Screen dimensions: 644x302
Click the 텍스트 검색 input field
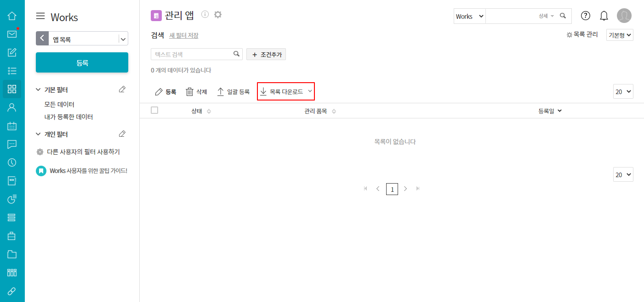pyautogui.click(x=192, y=54)
